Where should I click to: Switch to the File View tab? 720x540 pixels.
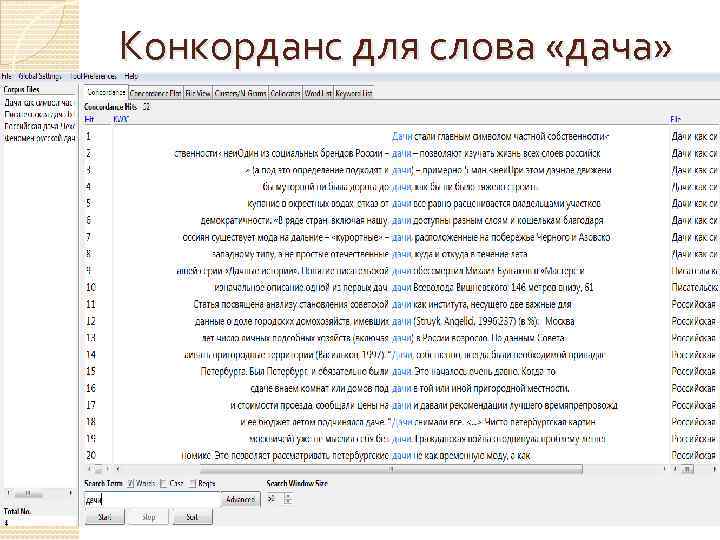pyautogui.click(x=197, y=93)
